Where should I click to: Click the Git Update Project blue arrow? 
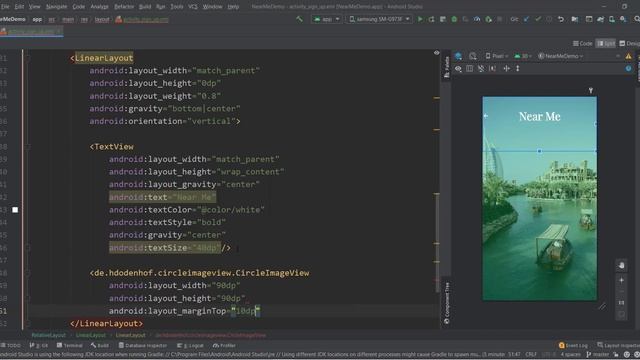point(527,19)
